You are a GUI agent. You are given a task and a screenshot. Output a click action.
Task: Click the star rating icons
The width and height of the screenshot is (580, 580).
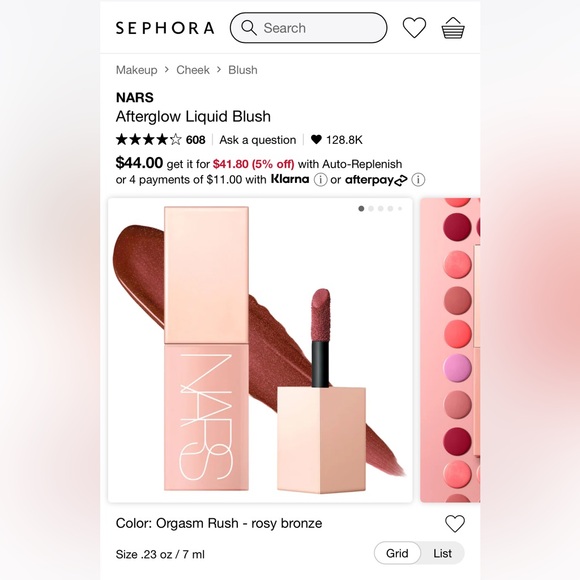pos(149,140)
